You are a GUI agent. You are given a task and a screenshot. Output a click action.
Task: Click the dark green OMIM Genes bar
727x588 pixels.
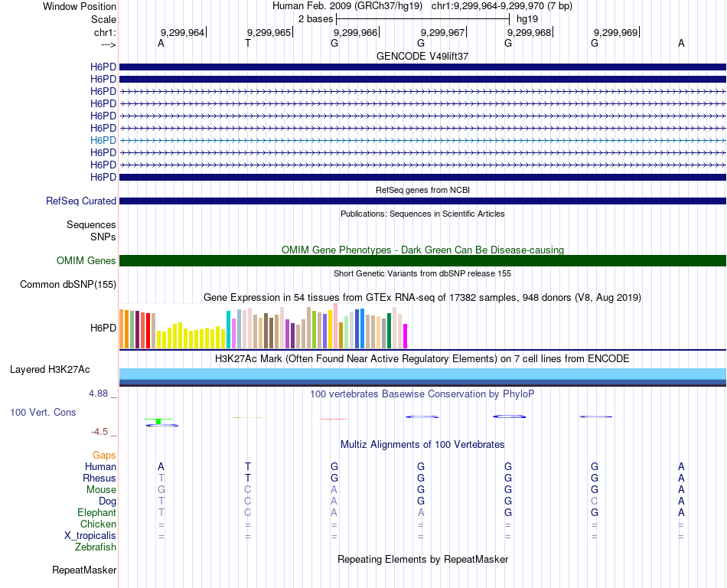pyautogui.click(x=422, y=260)
